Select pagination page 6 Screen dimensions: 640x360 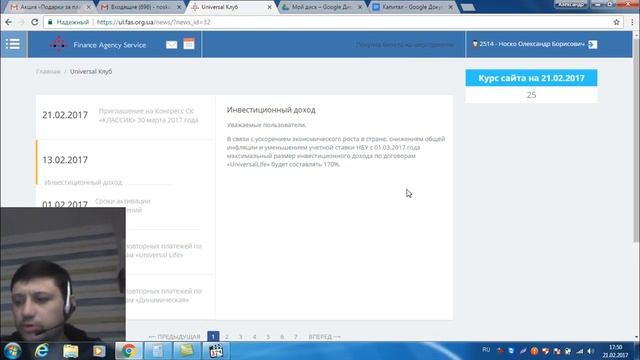282,337
